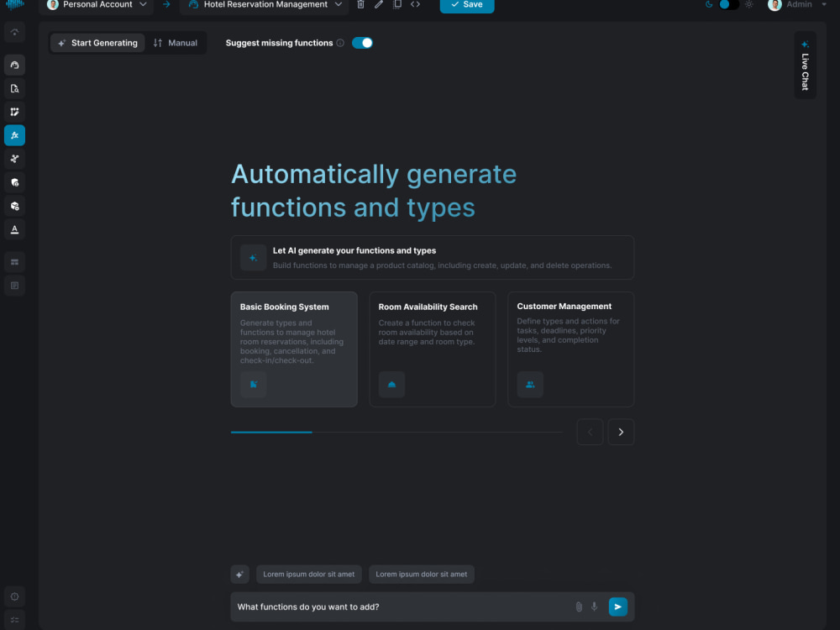Switch to the Manual tab
This screenshot has width=840, height=630.
coord(176,43)
